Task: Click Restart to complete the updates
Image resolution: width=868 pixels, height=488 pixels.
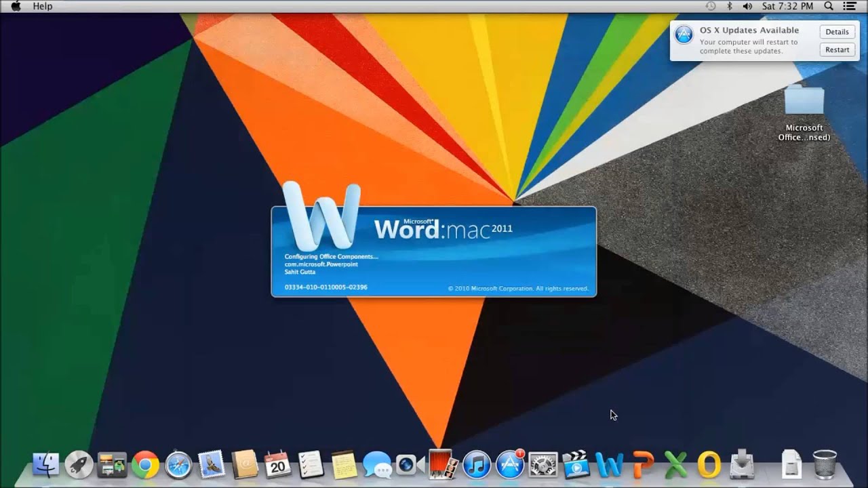Action: pyautogui.click(x=837, y=49)
